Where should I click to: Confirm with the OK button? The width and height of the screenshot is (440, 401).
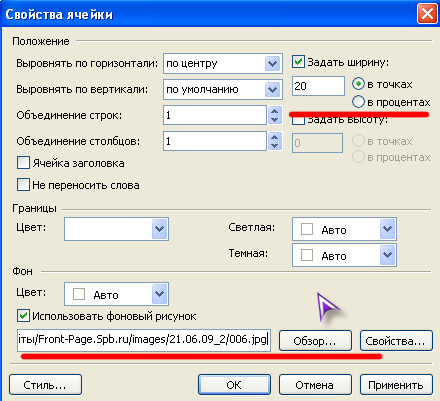(234, 385)
